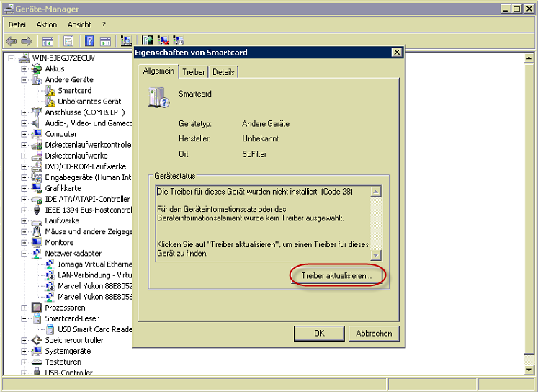Switch to the Details tab
Image resolution: width=538 pixels, height=392 pixels.
coord(223,72)
